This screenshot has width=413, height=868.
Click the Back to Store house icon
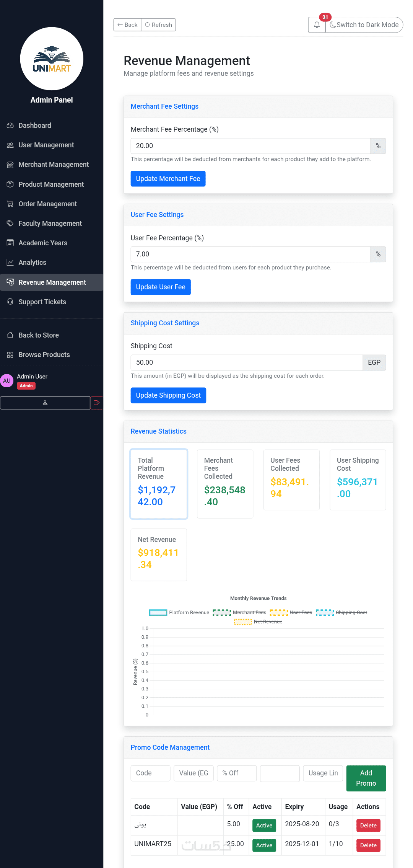(x=10, y=335)
